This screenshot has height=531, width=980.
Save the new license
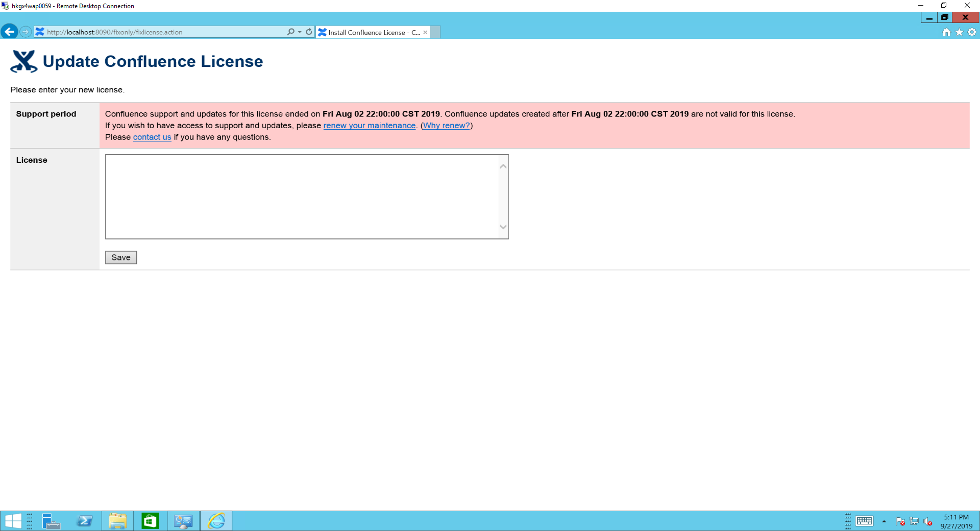121,257
